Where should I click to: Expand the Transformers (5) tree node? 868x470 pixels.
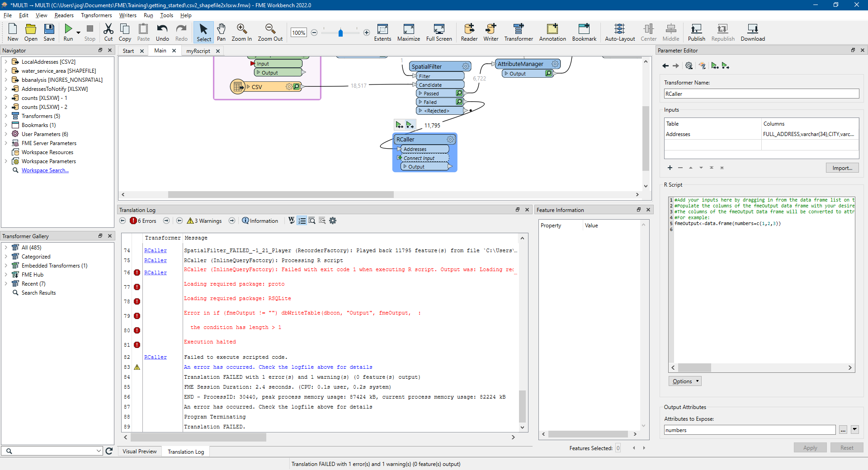[5, 116]
